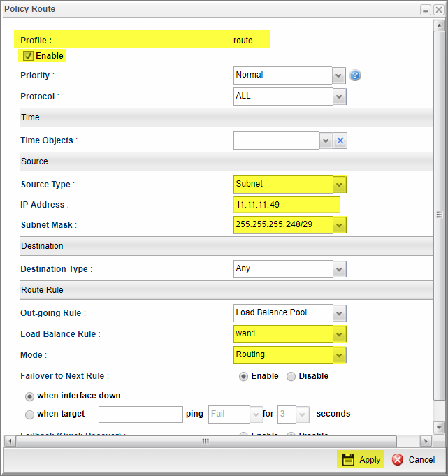Choose the 'when target' radio option
The image size is (448, 476).
click(x=29, y=414)
